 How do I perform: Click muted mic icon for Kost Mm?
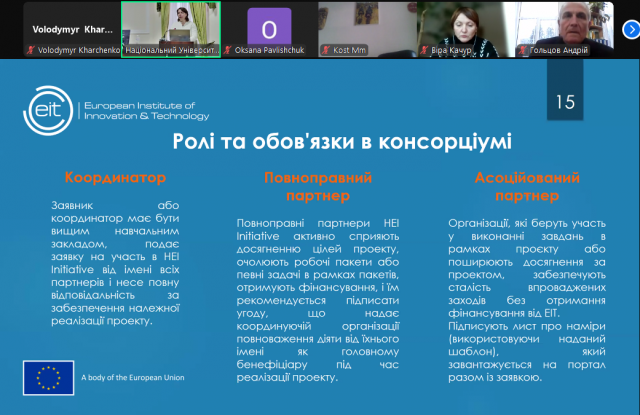(326, 50)
